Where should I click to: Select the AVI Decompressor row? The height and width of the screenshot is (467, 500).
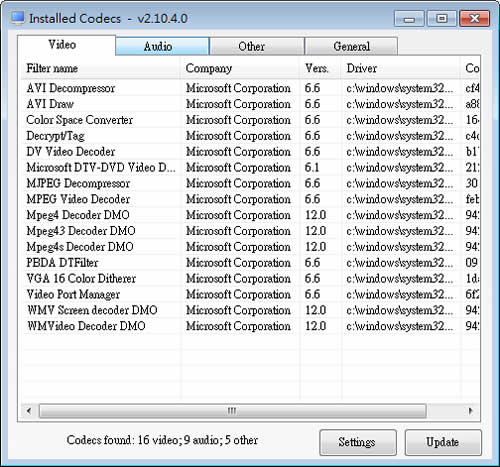click(x=250, y=88)
